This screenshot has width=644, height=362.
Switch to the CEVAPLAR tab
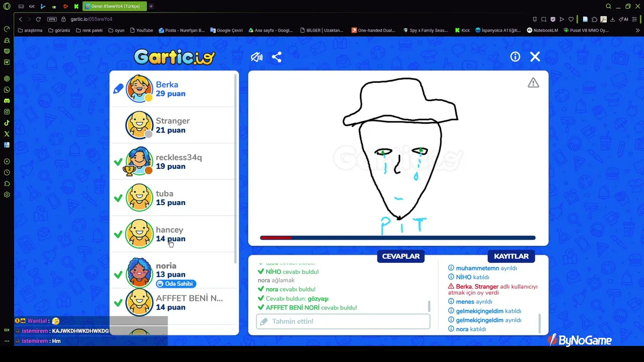(x=401, y=256)
